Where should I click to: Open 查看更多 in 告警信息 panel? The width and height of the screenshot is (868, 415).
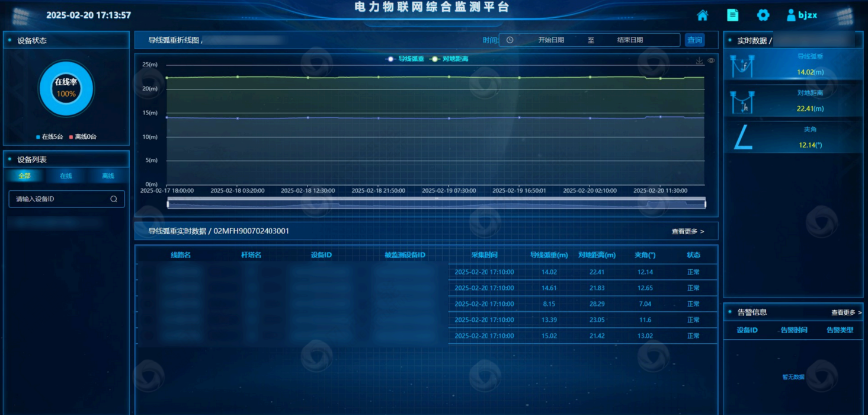click(846, 312)
